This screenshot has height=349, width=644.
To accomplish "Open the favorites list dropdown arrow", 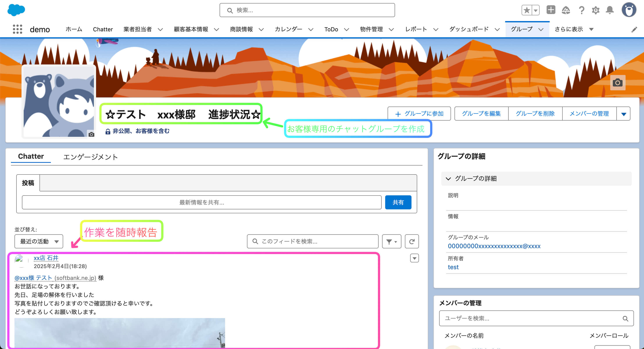I will pyautogui.click(x=535, y=10).
